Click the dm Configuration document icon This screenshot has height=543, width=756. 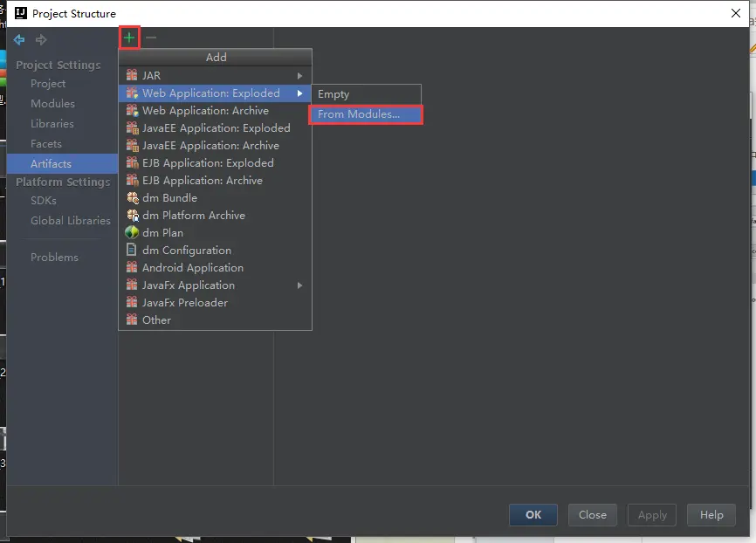131,250
